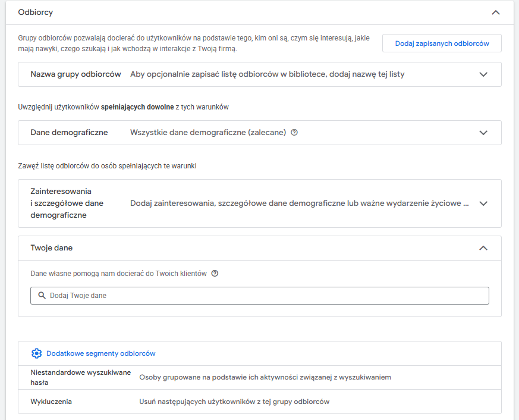Click the Twoje dane panel heading

[51, 248]
